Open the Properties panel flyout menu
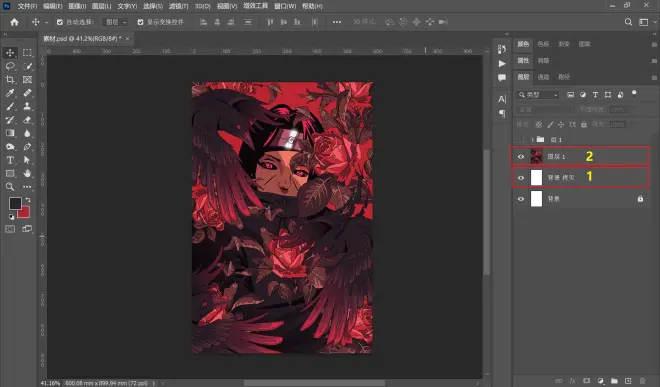The image size is (660, 387). coord(654,61)
